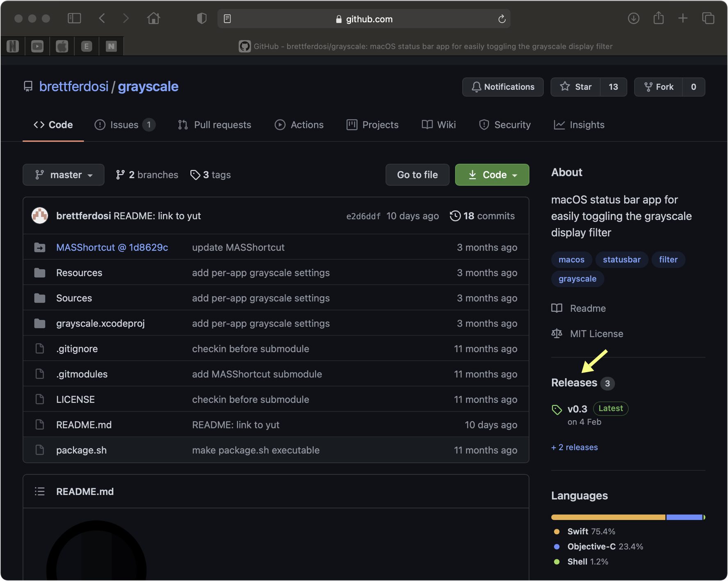Show Reader view icon in address bar
The height and width of the screenshot is (581, 728).
click(x=227, y=19)
